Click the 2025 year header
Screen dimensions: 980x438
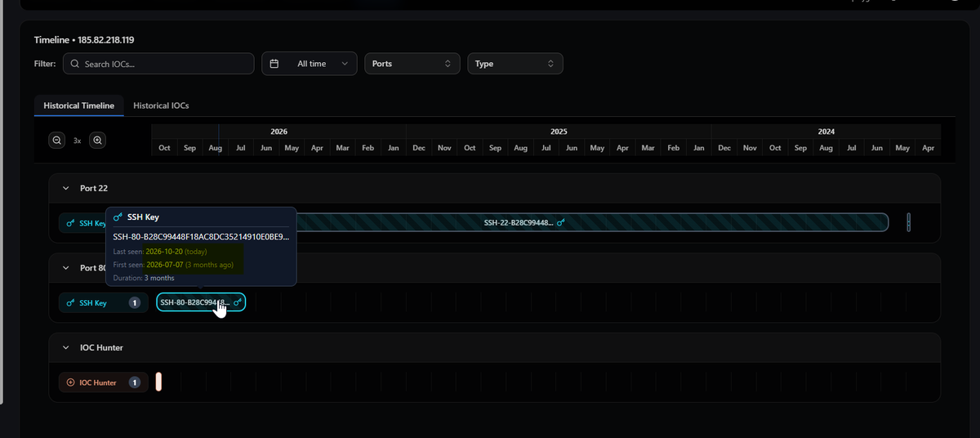pyautogui.click(x=559, y=131)
